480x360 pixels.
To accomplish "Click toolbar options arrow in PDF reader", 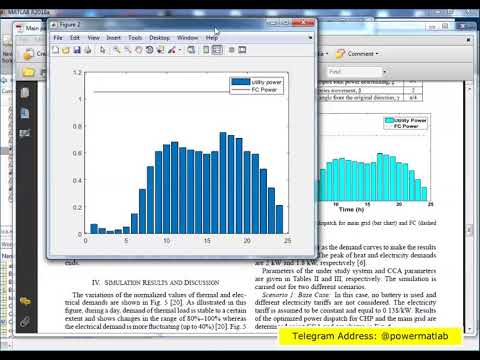I will tap(468, 40).
